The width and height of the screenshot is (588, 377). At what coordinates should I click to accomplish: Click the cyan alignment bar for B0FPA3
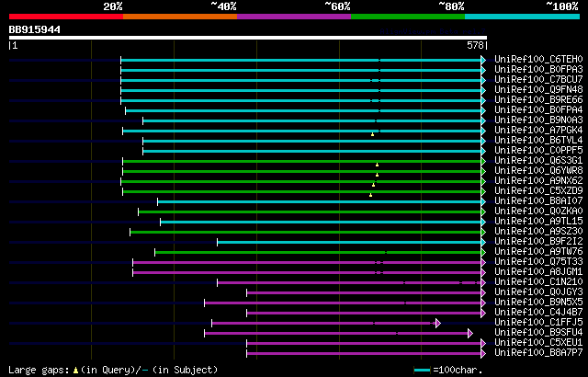[301, 70]
